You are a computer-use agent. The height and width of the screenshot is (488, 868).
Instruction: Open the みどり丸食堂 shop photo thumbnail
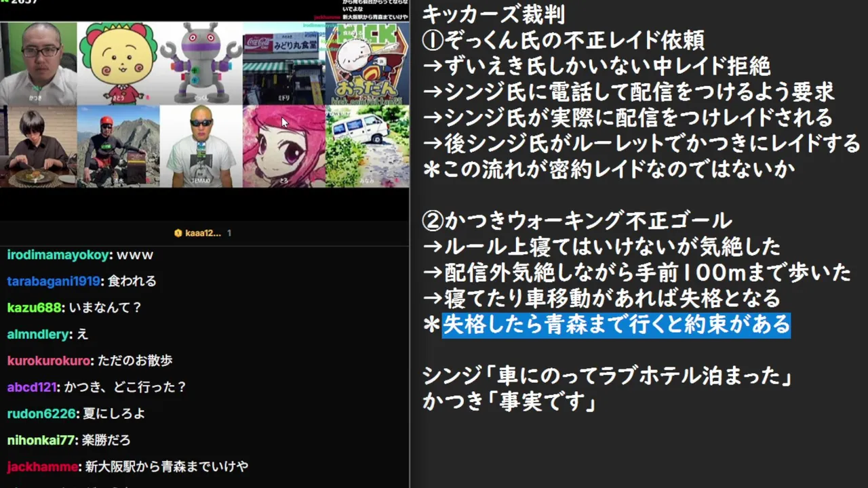point(284,63)
